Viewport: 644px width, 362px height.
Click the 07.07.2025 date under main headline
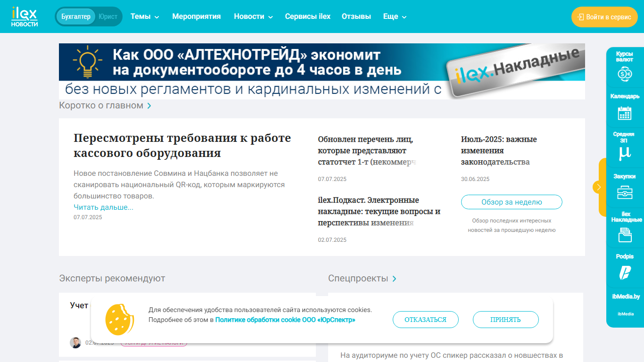coord(88,217)
